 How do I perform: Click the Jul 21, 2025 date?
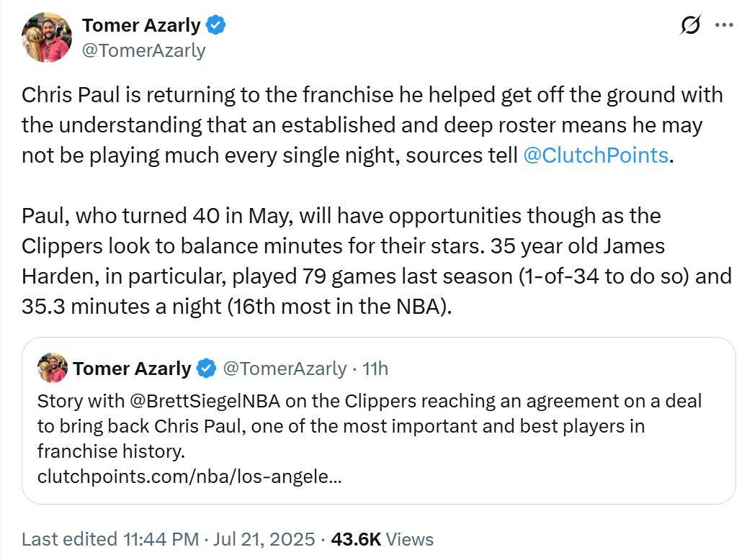tap(264, 539)
